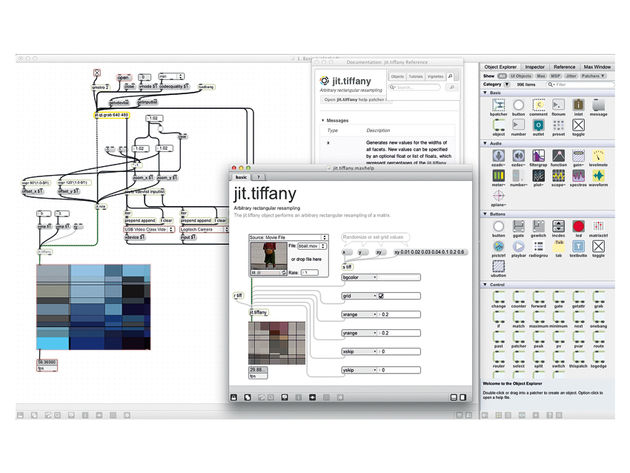Choose the preset object icon
Viewport: 630px width, 473px height.
(558, 125)
